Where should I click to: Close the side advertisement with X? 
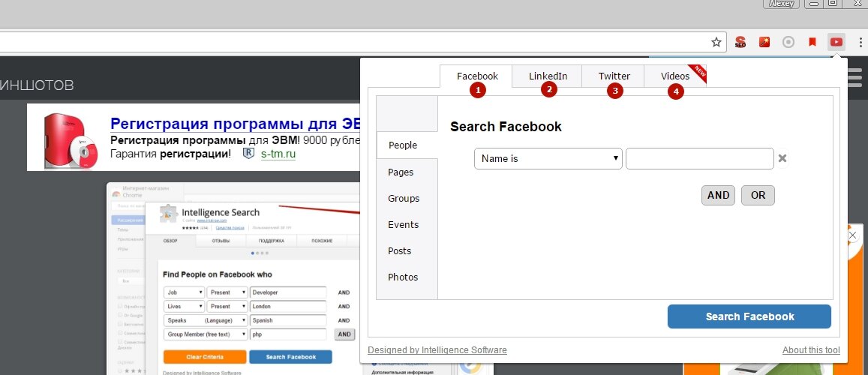click(852, 235)
